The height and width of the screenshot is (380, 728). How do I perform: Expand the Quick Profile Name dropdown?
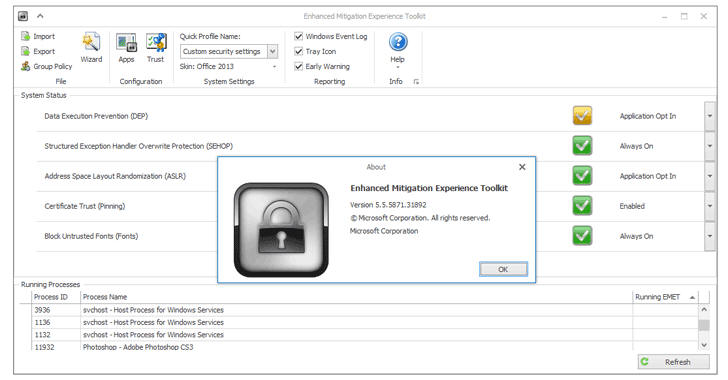point(273,52)
